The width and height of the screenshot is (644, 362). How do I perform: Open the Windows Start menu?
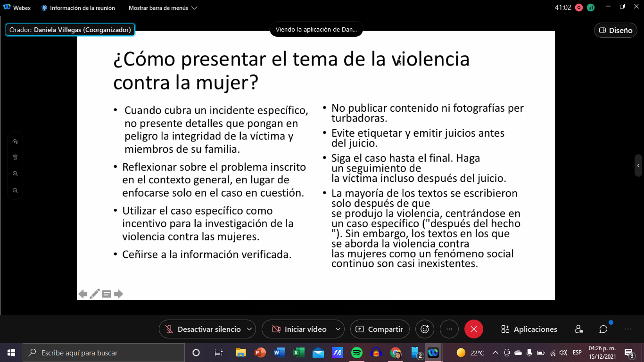11,353
